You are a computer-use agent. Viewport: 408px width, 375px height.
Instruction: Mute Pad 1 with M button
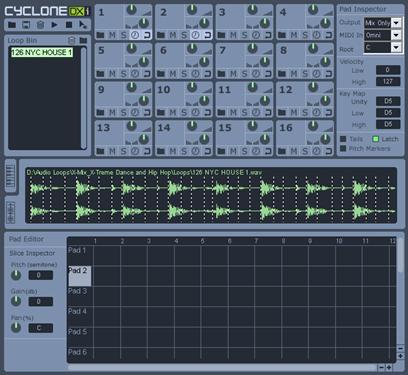[112, 35]
